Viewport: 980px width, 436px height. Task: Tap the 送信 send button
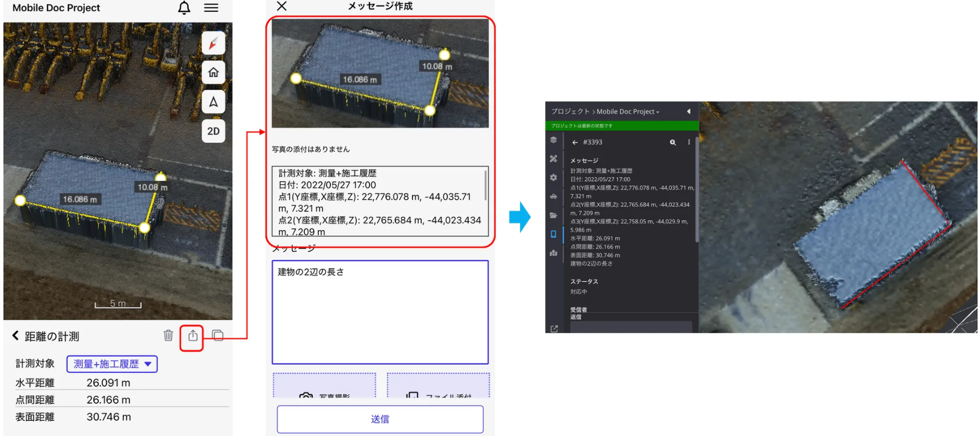click(x=380, y=419)
